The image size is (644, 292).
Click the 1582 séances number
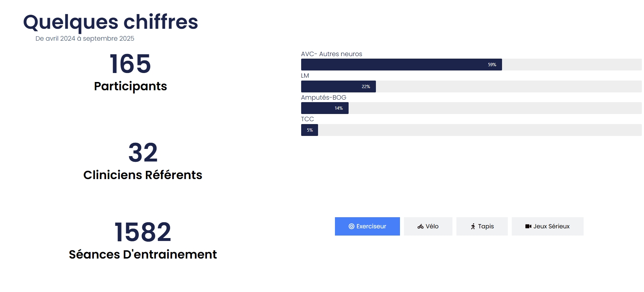143,232
